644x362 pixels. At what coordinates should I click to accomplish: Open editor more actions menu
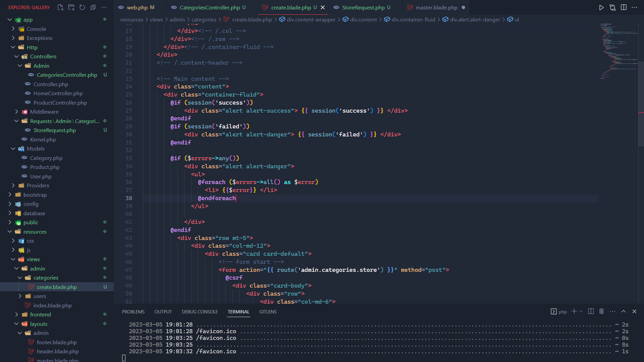click(634, 7)
